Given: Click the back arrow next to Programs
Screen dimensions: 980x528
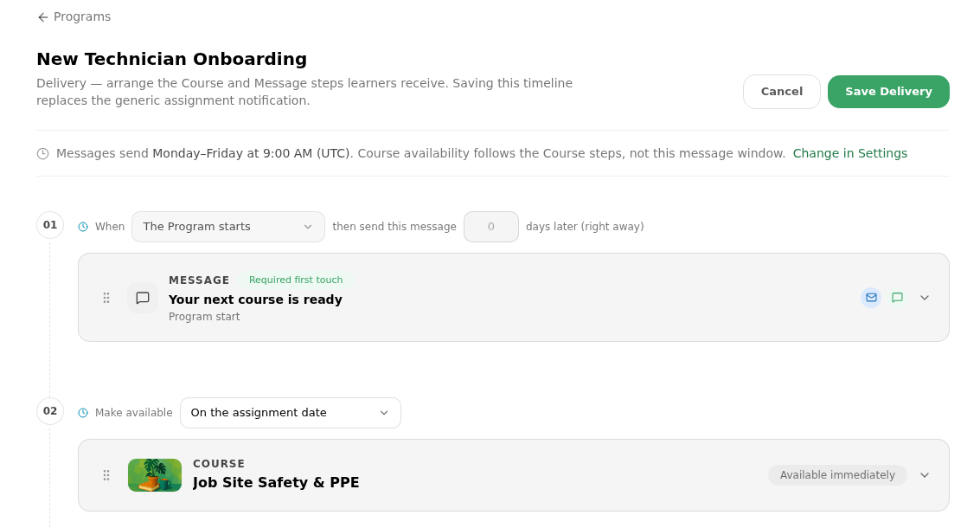Looking at the screenshot, I should point(42,17).
